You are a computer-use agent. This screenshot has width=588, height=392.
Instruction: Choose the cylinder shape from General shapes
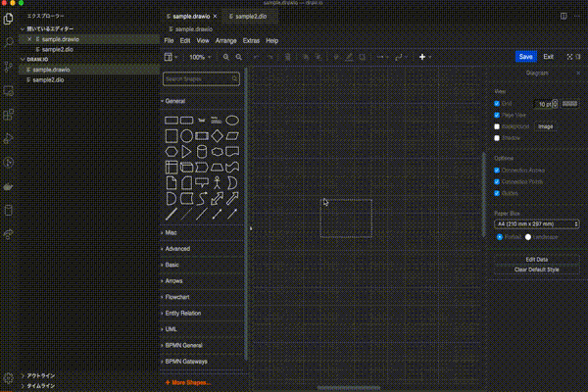(x=201, y=151)
